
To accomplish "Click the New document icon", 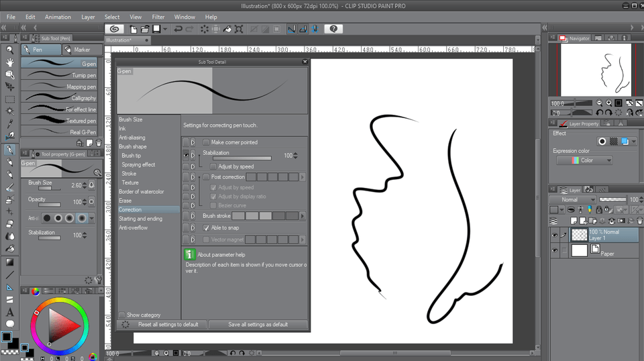I will 133,29.
